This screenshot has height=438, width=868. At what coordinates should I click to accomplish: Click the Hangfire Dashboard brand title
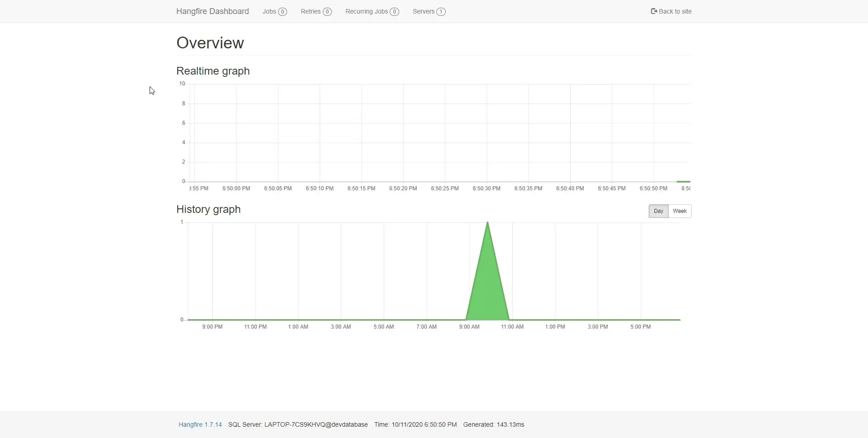pyautogui.click(x=212, y=11)
